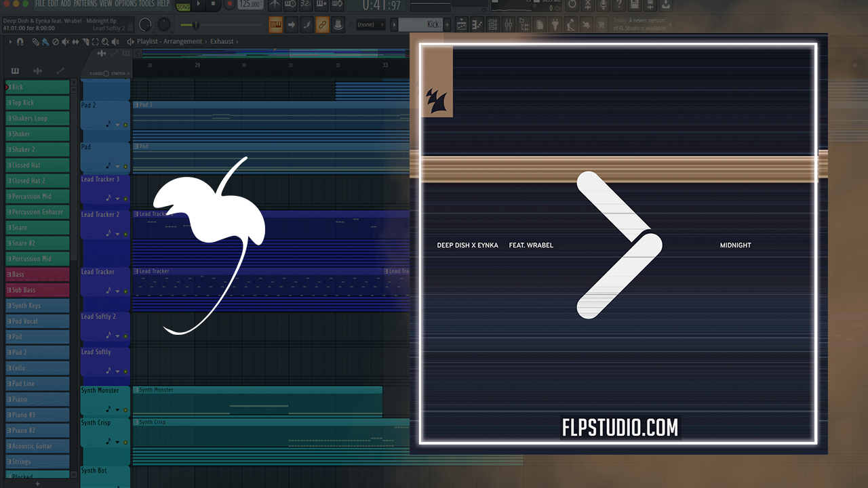868x488 pixels.
Task: Select the Shakers Loop pattern
Action: (37, 118)
